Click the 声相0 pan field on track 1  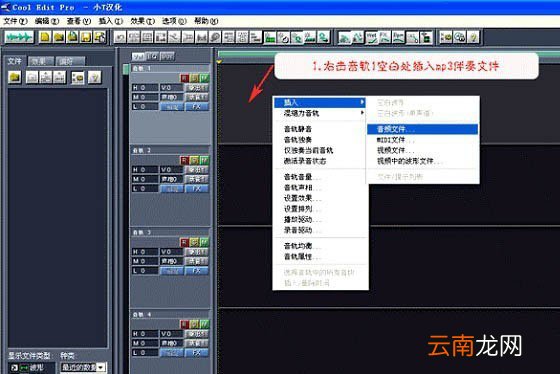tap(172, 97)
